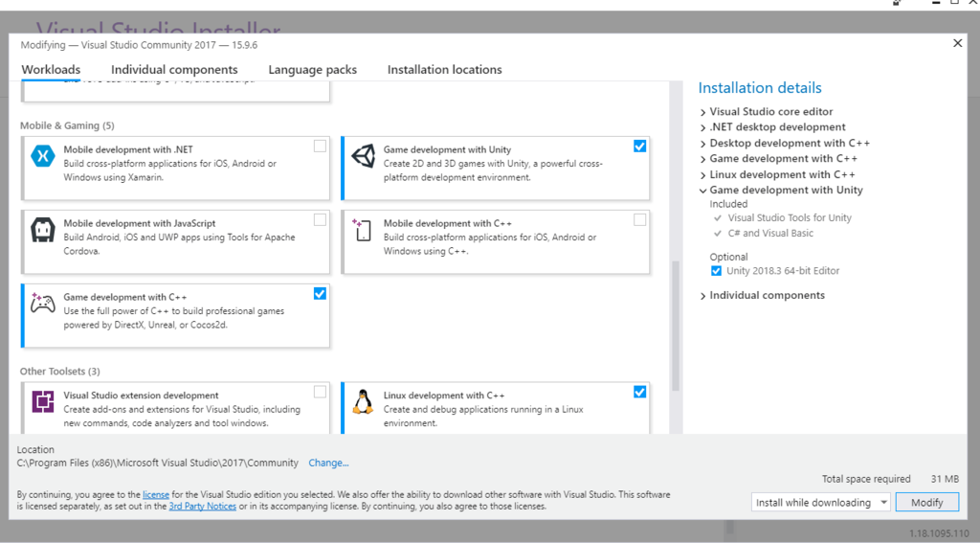Viewport: 980px width, 543px height.
Task: Open the Install while downloading dropdown
Action: click(x=820, y=503)
